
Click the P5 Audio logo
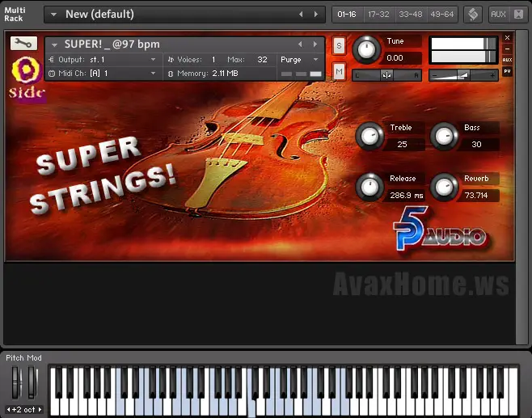[x=440, y=230]
